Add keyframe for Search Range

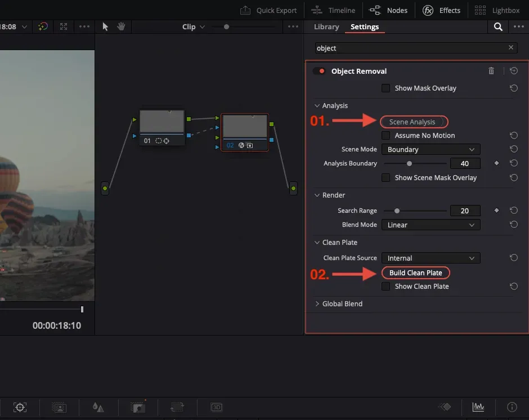point(496,211)
